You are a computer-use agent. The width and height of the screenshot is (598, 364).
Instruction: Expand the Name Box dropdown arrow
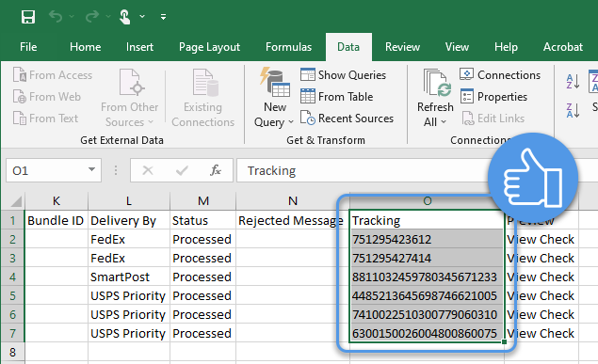91,170
